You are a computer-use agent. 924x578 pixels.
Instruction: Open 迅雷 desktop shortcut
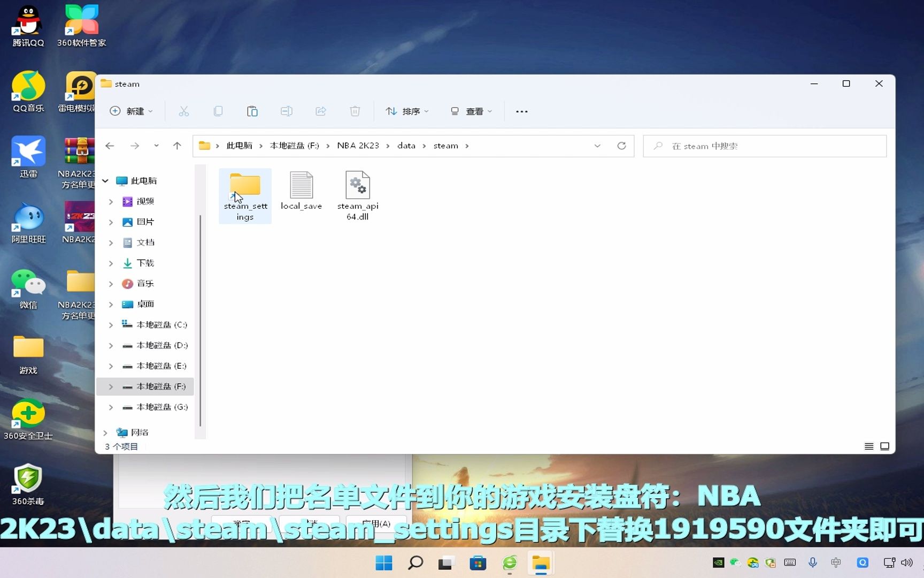pyautogui.click(x=28, y=157)
